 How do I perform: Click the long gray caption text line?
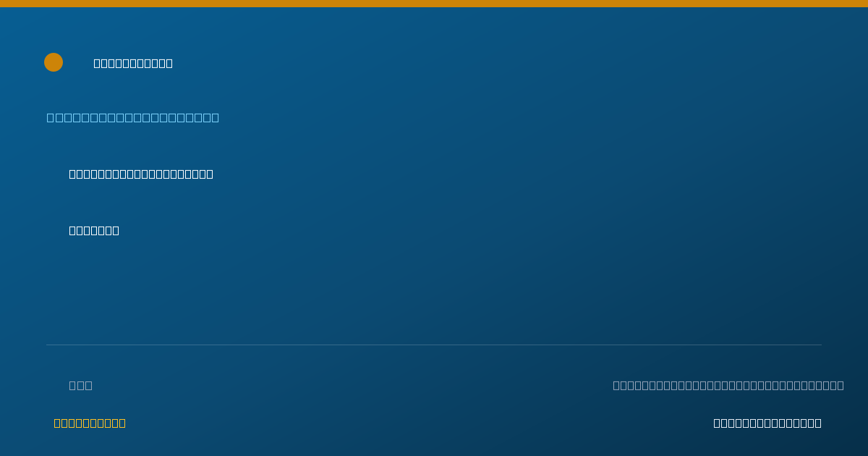pyautogui.click(x=728, y=385)
